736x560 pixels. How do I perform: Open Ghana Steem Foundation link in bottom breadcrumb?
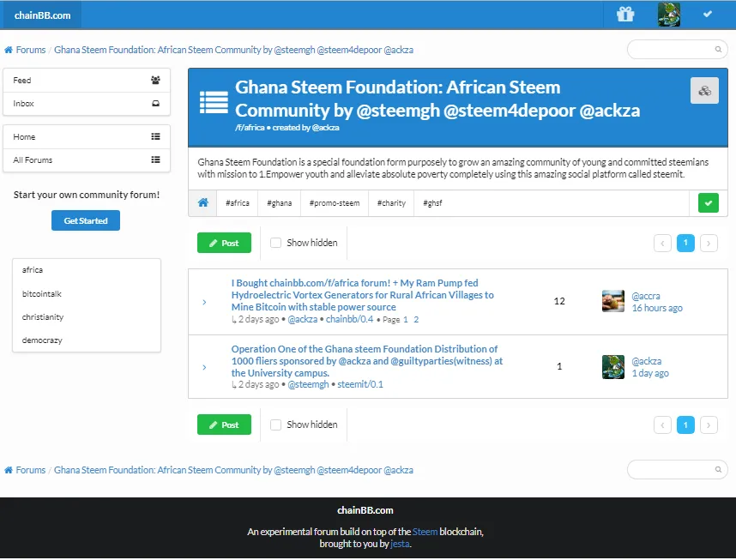[233, 470]
